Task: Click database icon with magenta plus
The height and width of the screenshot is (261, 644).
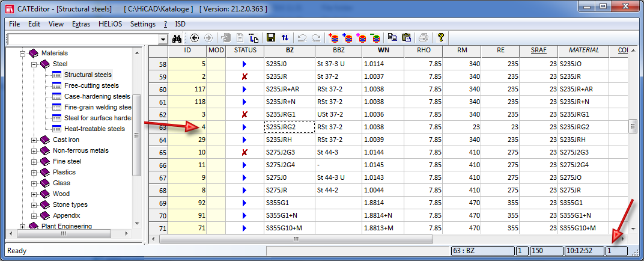Action: pos(362,38)
